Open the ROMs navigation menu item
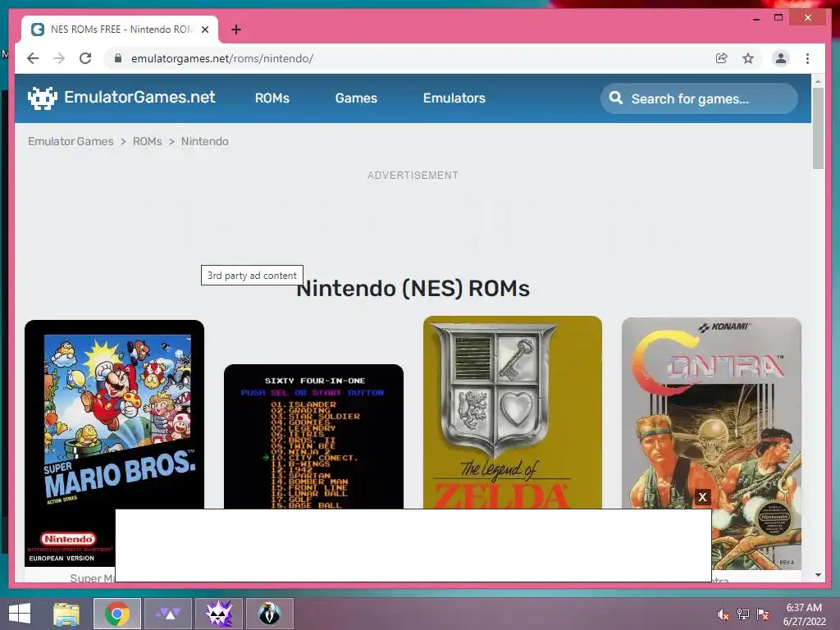 click(x=272, y=98)
